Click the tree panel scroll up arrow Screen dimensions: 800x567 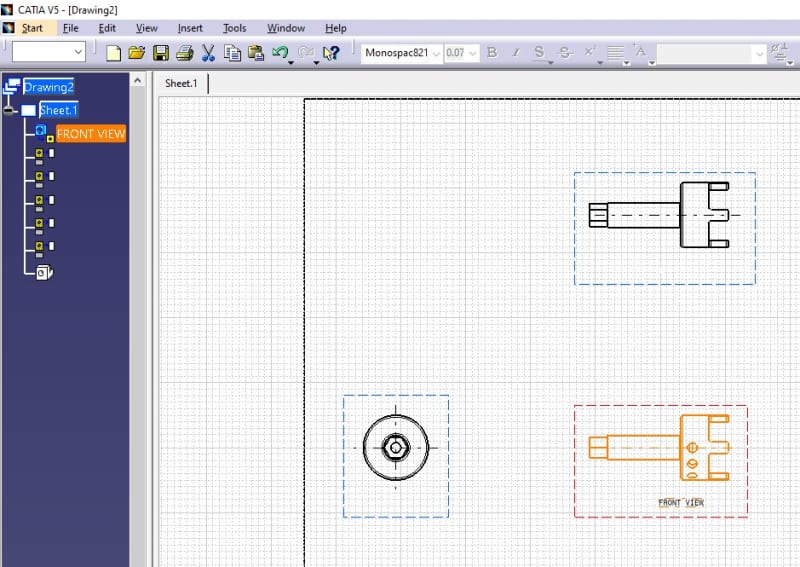coord(137,80)
